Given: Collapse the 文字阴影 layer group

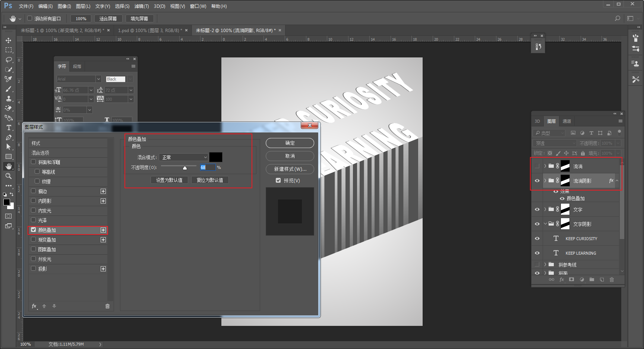Looking at the screenshot, I should pyautogui.click(x=545, y=224).
